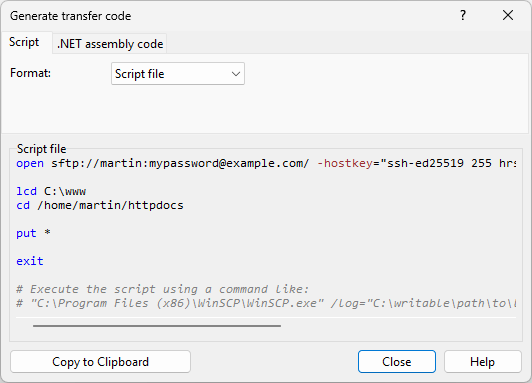The height and width of the screenshot is (383, 532).
Task: Place cursor on the cd /home/martin/httpdocs line
Action: [100, 206]
